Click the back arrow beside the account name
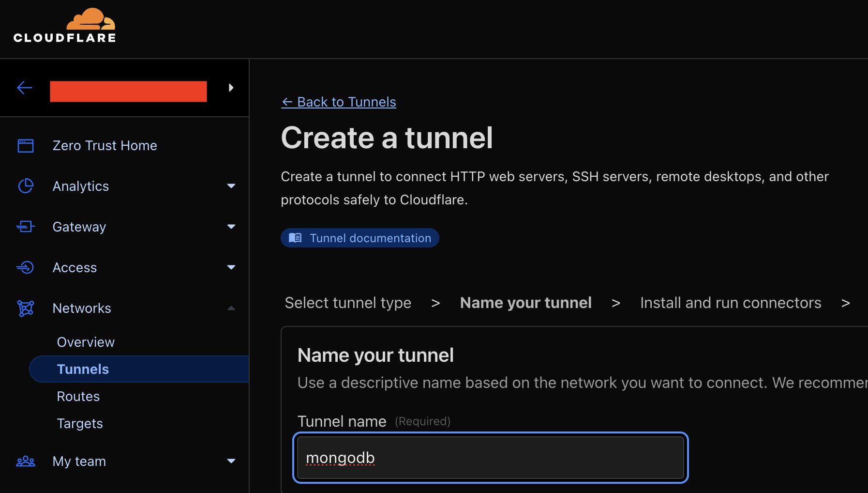The width and height of the screenshot is (868, 493). click(24, 88)
